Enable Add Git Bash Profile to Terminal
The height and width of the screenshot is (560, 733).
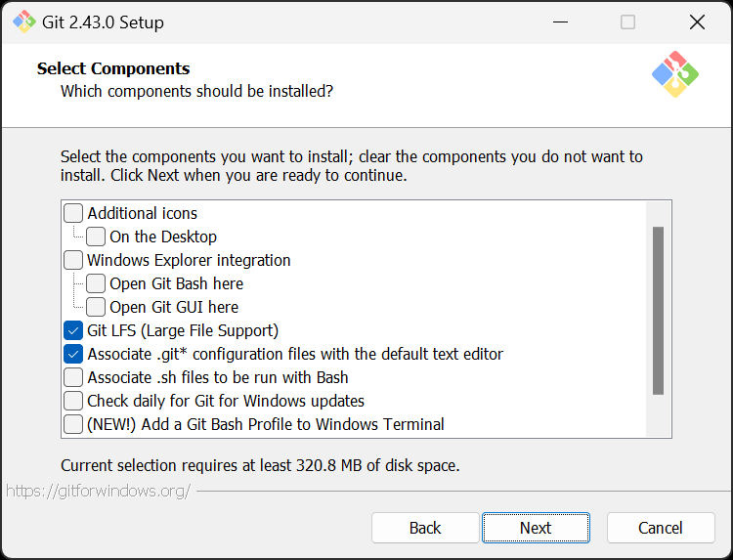73,424
